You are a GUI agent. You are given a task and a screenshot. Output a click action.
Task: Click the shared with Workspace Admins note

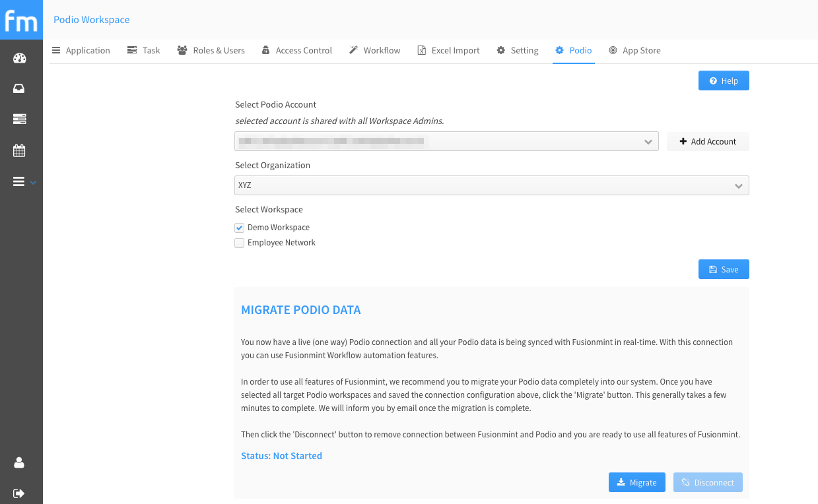340,121
